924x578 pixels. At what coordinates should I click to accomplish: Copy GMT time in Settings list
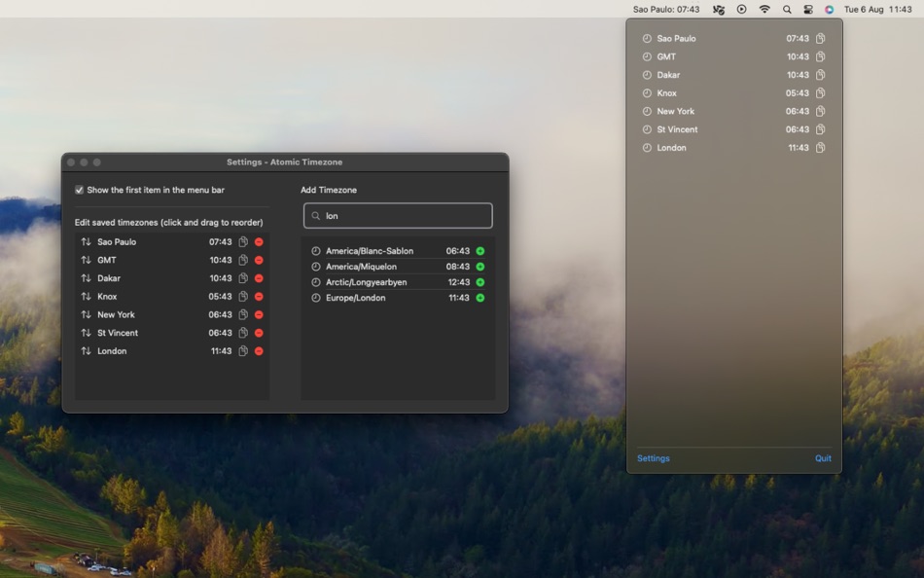[x=243, y=260]
